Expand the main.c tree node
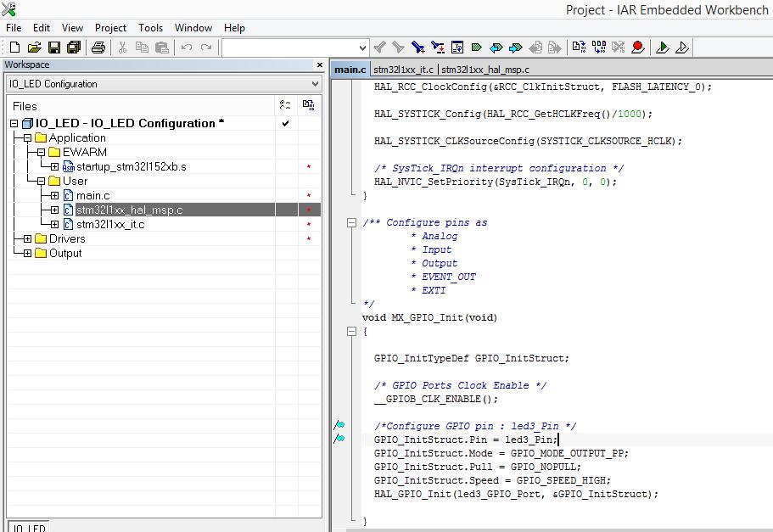 click(54, 196)
